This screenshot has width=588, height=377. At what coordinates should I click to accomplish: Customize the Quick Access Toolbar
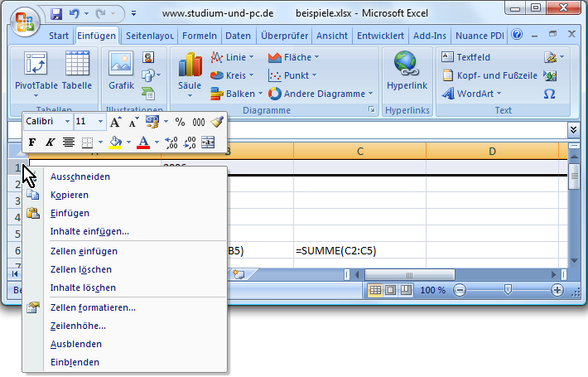click(x=133, y=14)
